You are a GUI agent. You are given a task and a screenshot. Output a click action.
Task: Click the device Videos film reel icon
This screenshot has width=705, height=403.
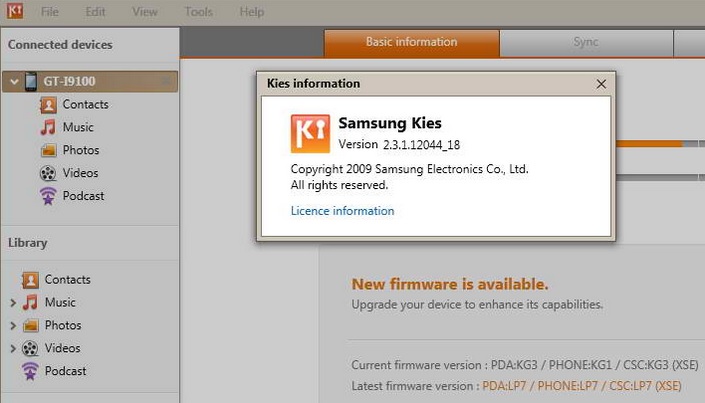(48, 173)
